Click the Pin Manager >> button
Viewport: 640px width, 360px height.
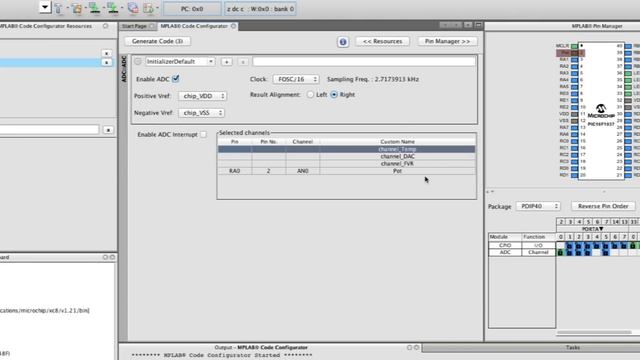tap(447, 41)
